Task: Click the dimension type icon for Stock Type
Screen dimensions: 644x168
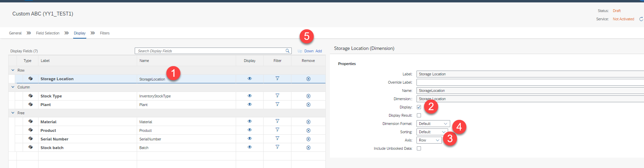Action: [x=31, y=96]
